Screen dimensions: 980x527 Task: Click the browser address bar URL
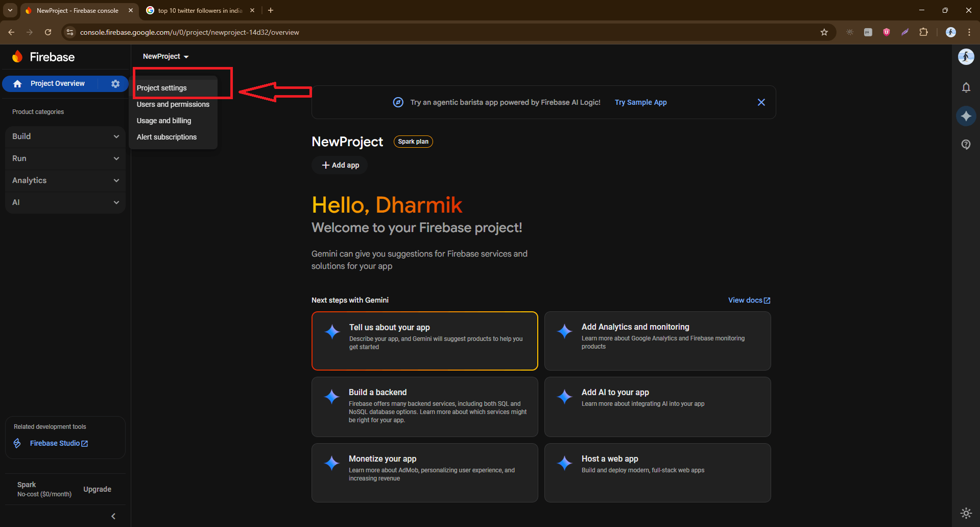click(189, 32)
